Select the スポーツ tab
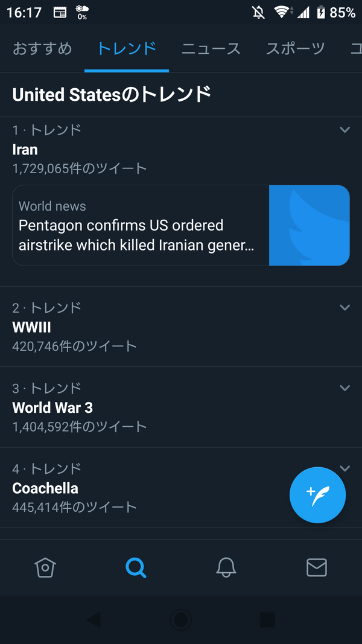362x644 pixels. coord(296,49)
